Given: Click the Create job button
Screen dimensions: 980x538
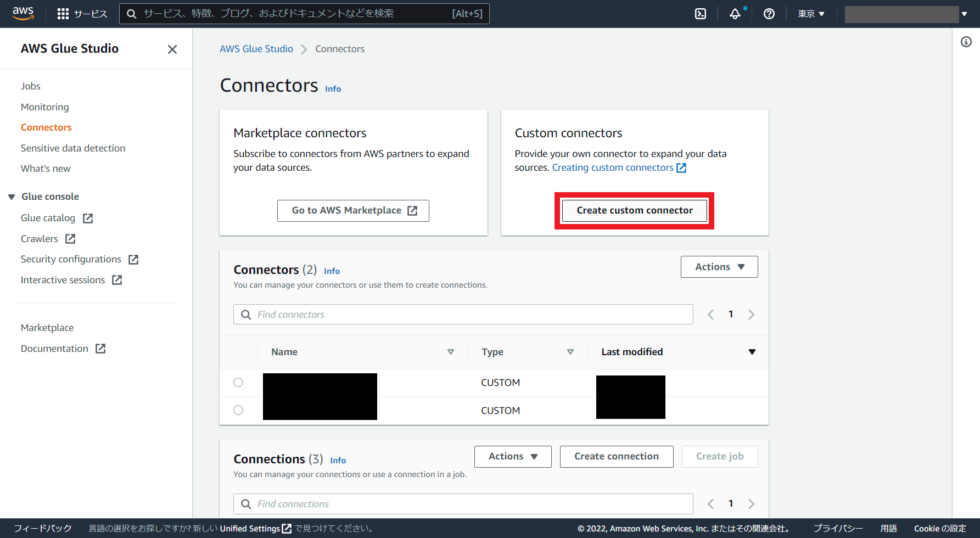Looking at the screenshot, I should coord(720,457).
